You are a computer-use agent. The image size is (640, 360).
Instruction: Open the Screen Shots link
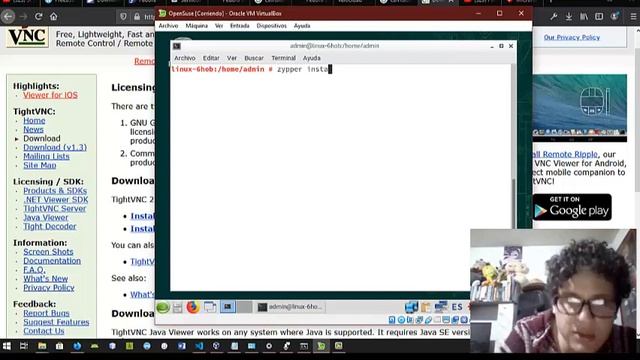(48, 252)
